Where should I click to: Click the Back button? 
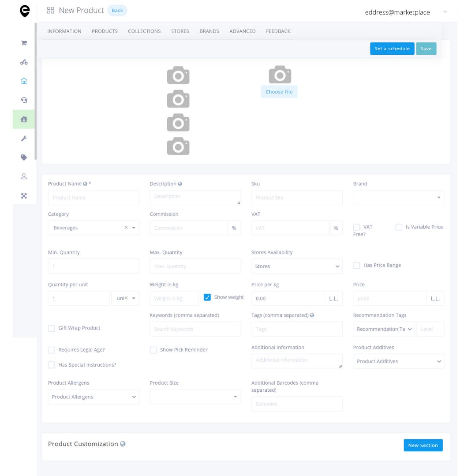coord(117,10)
